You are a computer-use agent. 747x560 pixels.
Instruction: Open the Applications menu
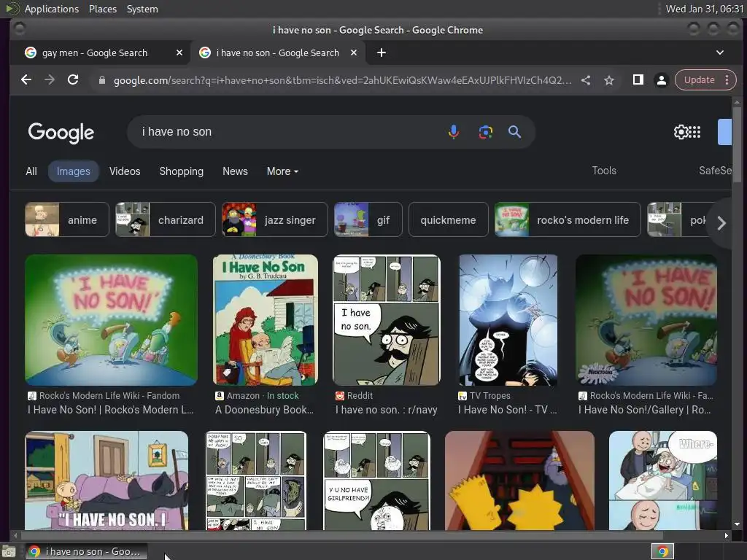52,9
